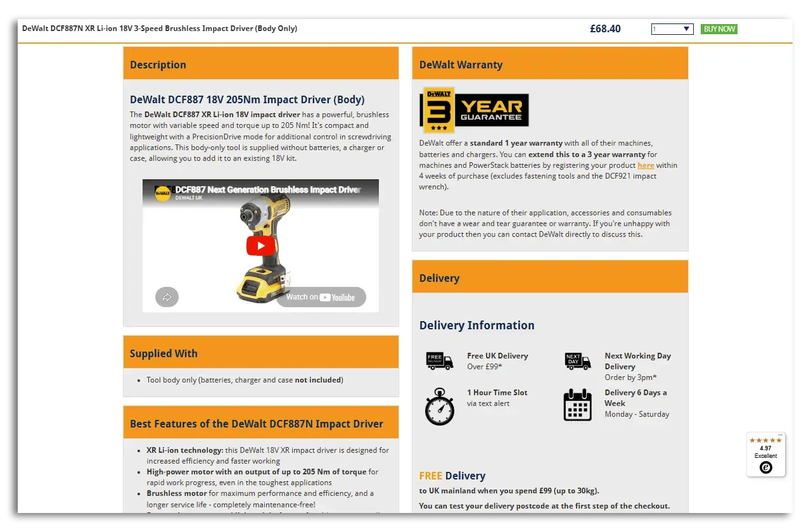
Task: Click the green BUY NOW button
Action: pos(719,29)
